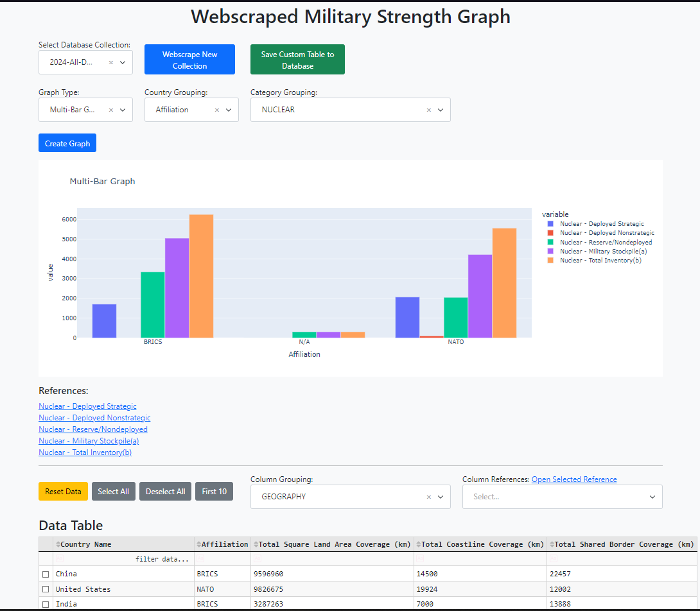Click the green NATO Reserve/Nondeployed bar
This screenshot has height=611, width=700.
pos(456,318)
